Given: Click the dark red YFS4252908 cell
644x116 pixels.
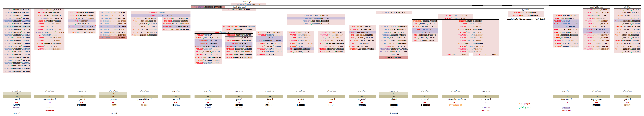Looking at the screenshot, I should (207, 7).
